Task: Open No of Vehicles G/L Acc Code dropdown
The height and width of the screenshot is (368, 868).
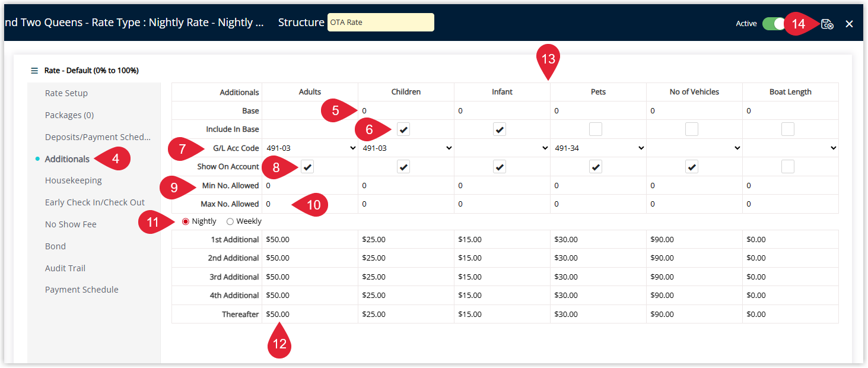Action: pyautogui.click(x=694, y=148)
